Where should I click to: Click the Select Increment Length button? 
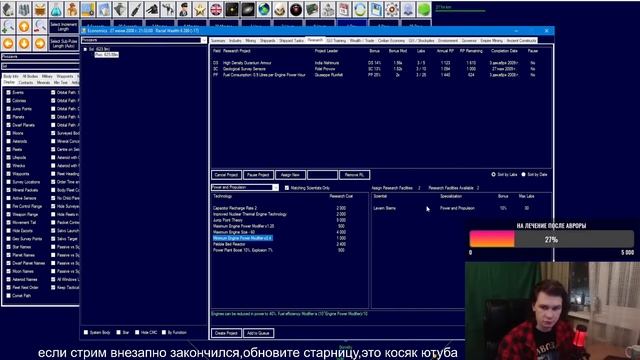[64, 27]
